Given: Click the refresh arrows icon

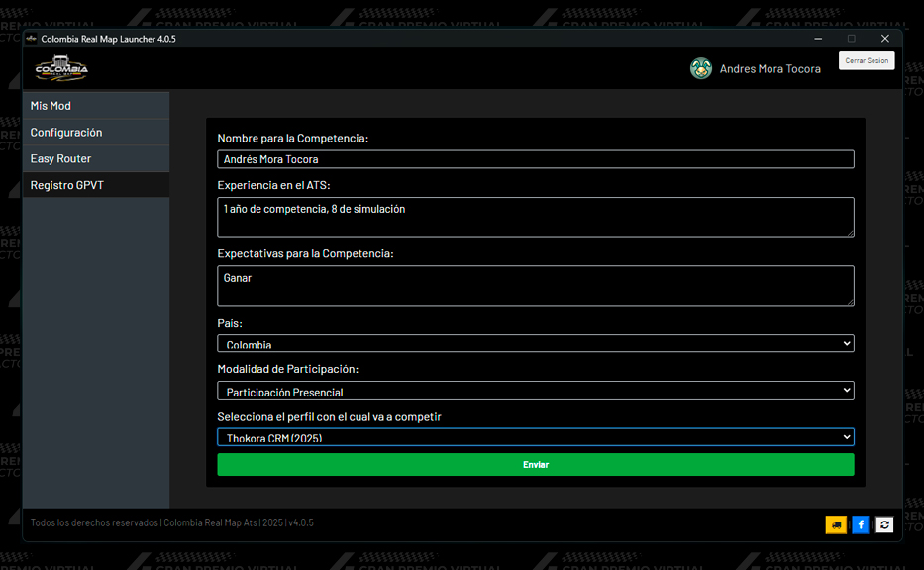Looking at the screenshot, I should point(885,525).
